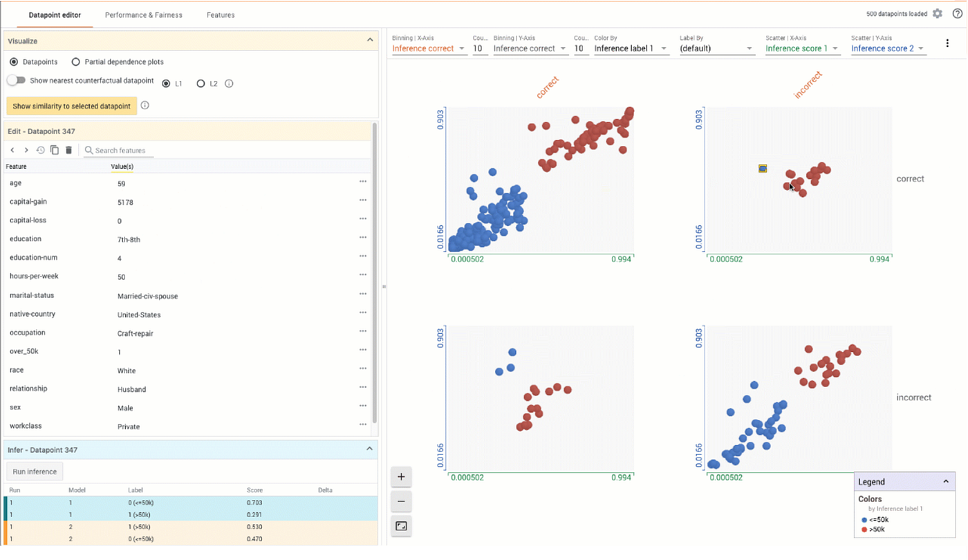Click the datapoint edit history icon
The image size is (968, 560).
[x=40, y=150]
